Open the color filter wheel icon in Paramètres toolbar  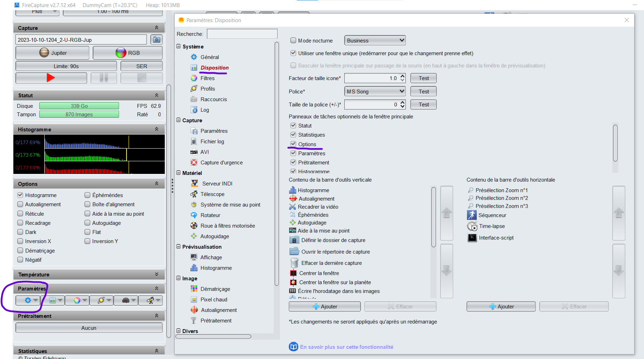[x=77, y=300]
